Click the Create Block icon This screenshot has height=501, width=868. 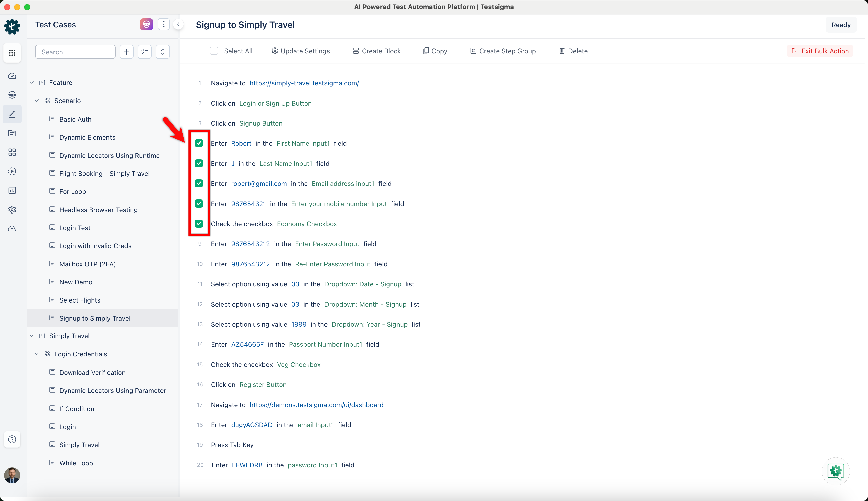tap(356, 51)
